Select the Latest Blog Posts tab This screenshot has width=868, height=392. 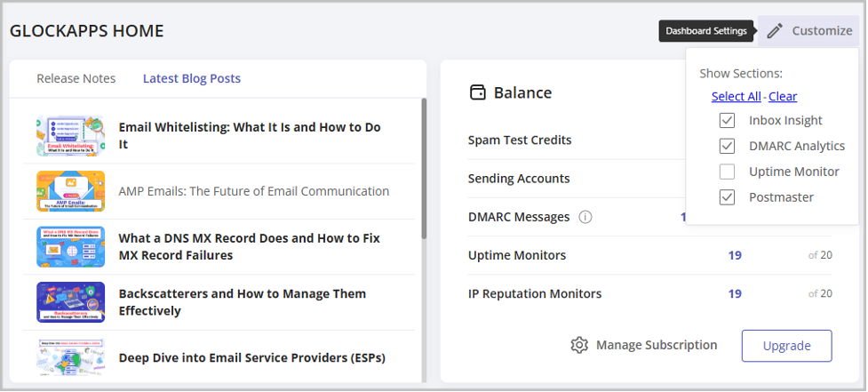[192, 78]
